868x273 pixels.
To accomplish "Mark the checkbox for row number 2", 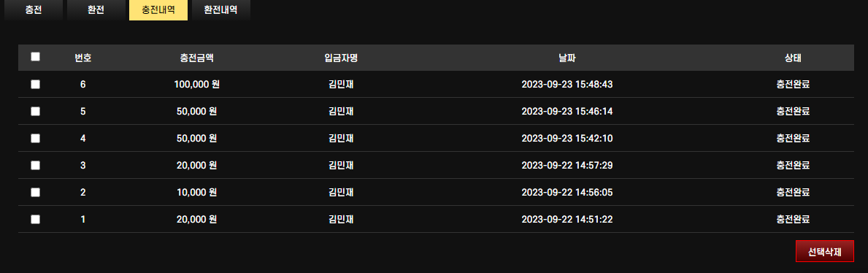I will 36,192.
